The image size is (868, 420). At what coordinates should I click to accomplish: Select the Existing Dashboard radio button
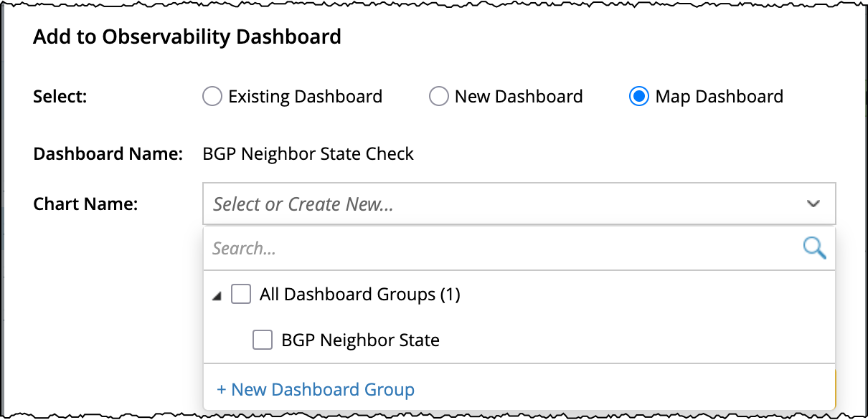[212, 97]
